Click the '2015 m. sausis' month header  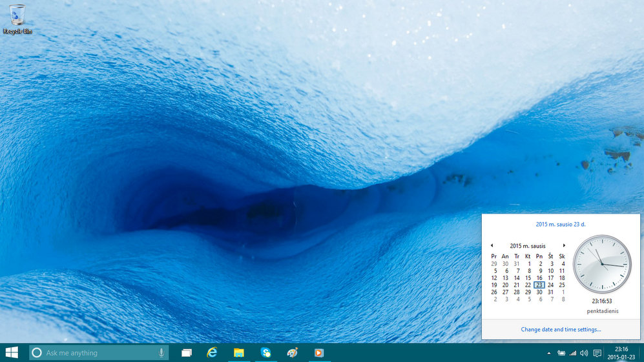[x=528, y=246]
